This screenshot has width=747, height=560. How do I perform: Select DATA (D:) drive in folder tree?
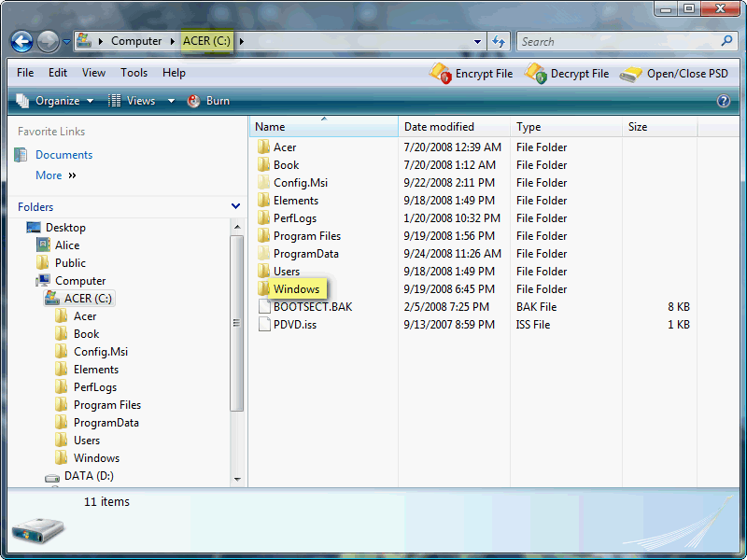click(89, 476)
